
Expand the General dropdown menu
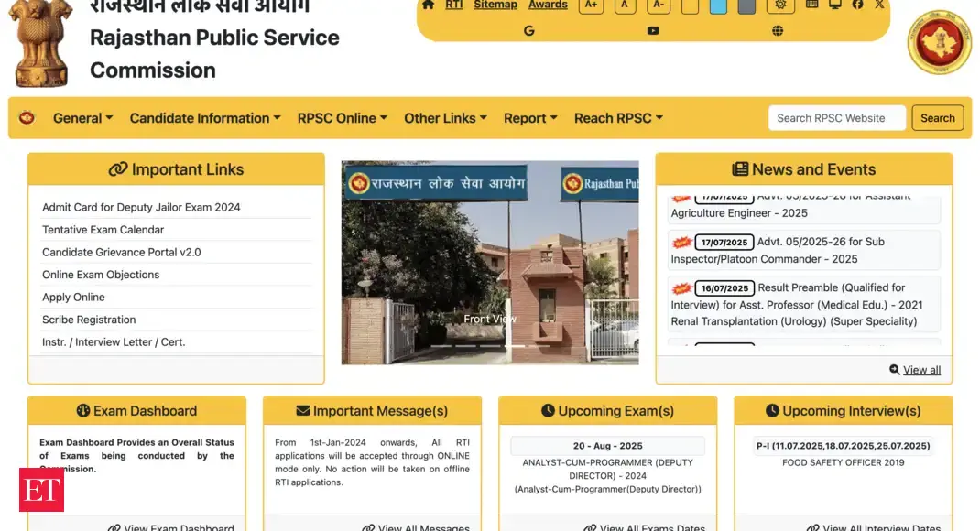(x=82, y=118)
